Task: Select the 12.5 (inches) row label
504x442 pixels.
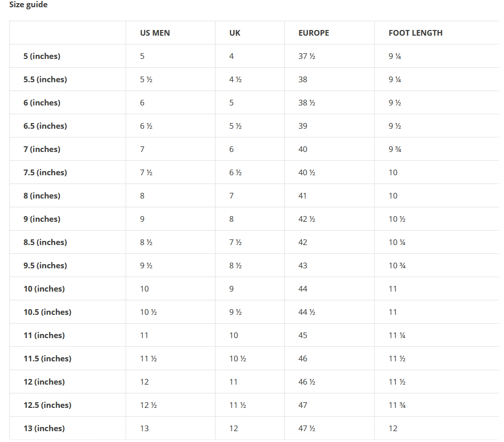Action: click(x=48, y=405)
